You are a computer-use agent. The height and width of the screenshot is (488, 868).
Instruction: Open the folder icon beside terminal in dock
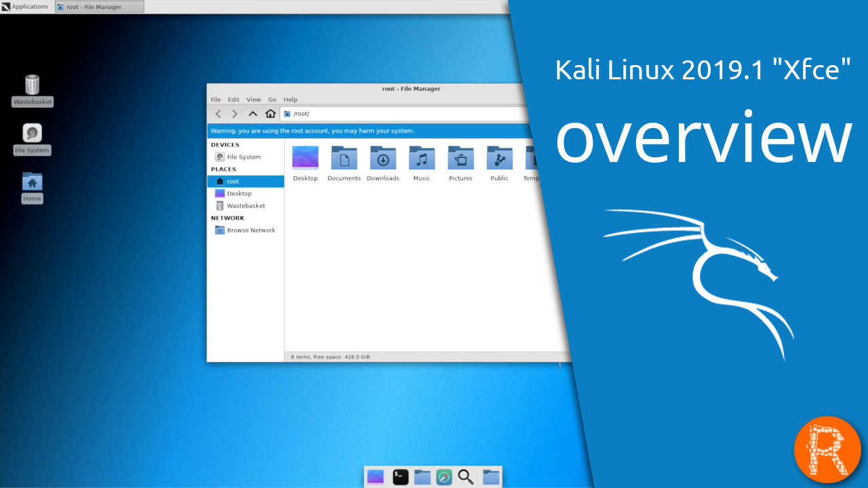(422, 477)
